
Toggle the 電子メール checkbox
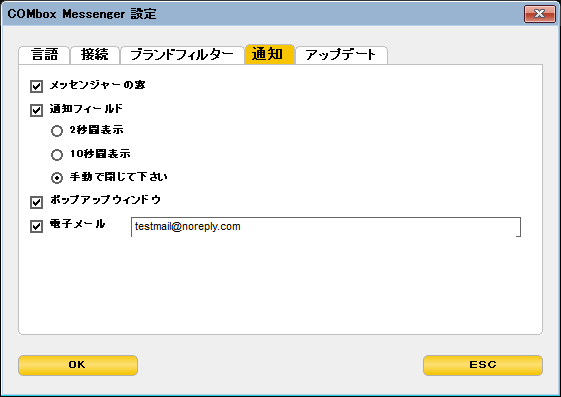(36, 226)
